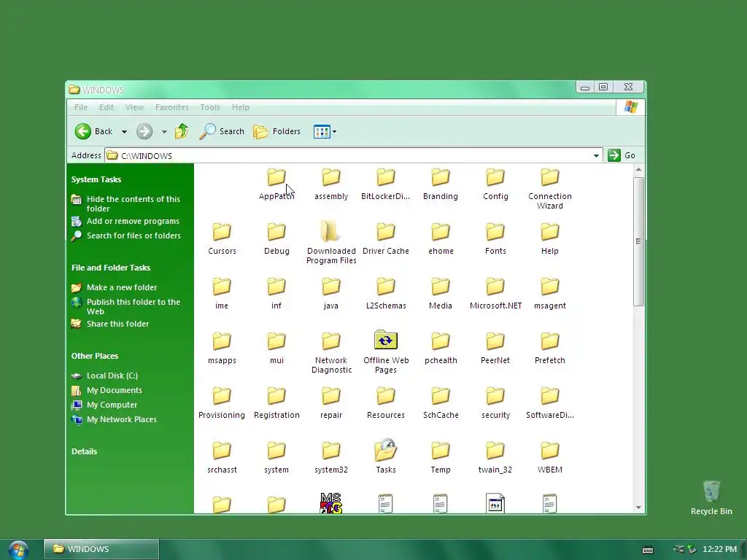Open the Favorites menu
The height and width of the screenshot is (560, 747).
[x=172, y=107]
